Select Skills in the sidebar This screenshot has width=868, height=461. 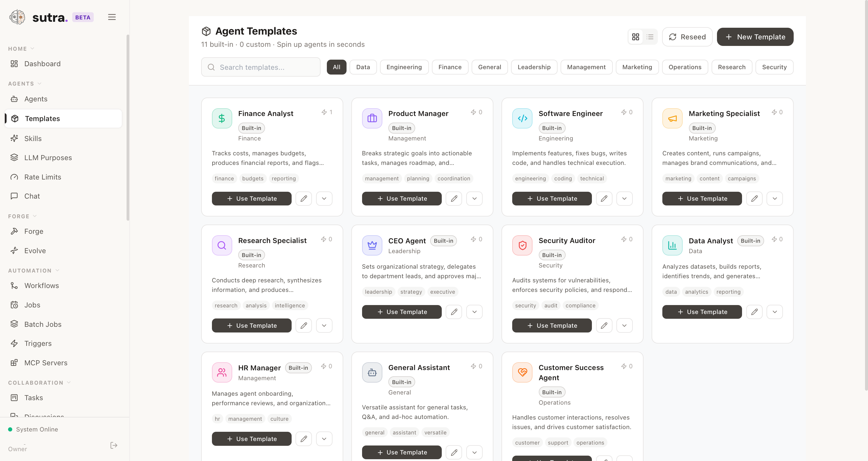34,138
